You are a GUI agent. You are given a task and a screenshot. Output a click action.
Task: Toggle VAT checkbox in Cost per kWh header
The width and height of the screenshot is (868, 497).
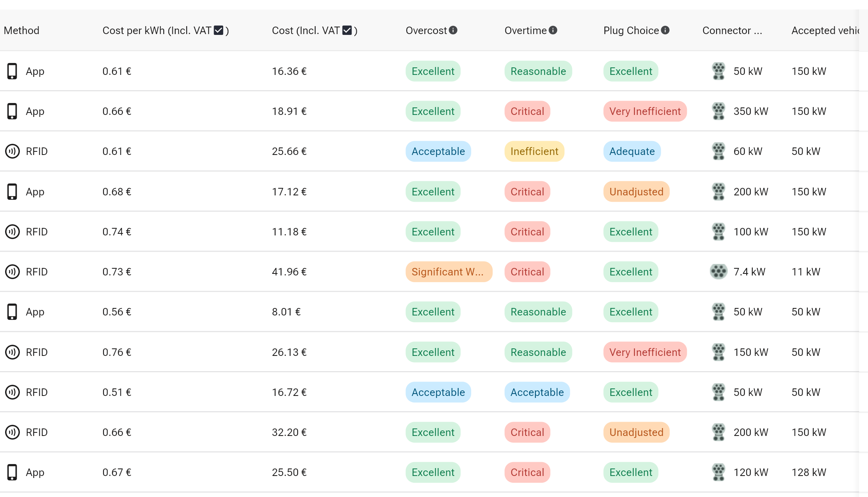tap(218, 30)
